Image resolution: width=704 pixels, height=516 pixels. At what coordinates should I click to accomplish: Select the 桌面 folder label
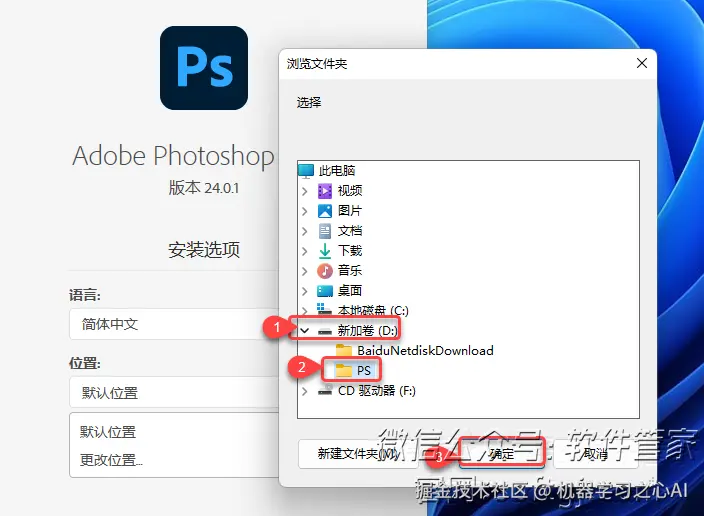350,291
